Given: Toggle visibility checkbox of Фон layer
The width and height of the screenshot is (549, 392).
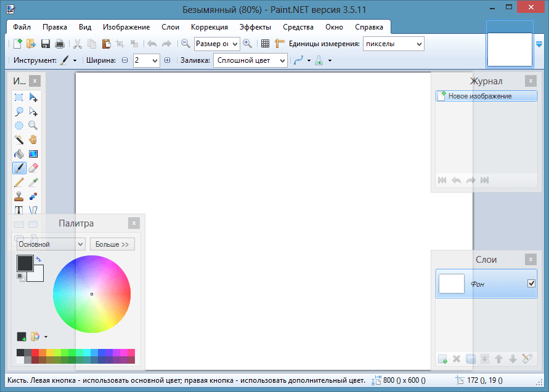Looking at the screenshot, I should (x=531, y=283).
